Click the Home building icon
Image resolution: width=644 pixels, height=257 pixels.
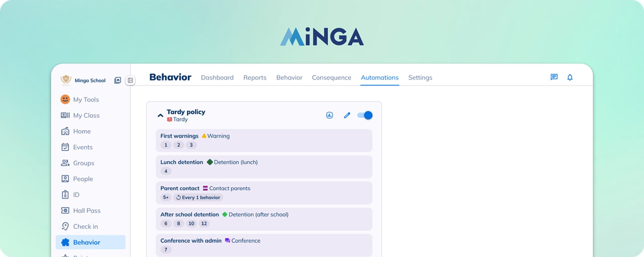pos(65,131)
